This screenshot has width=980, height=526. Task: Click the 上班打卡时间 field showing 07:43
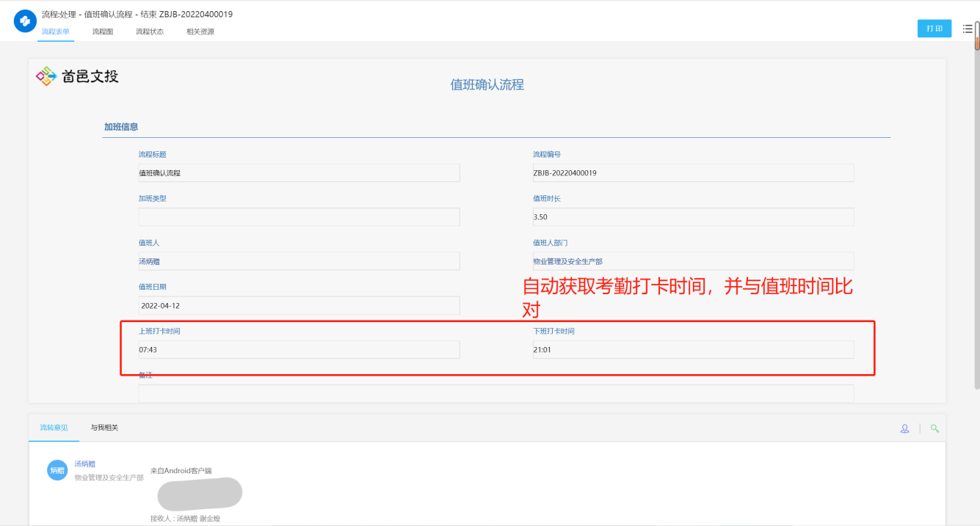pyautogui.click(x=299, y=349)
